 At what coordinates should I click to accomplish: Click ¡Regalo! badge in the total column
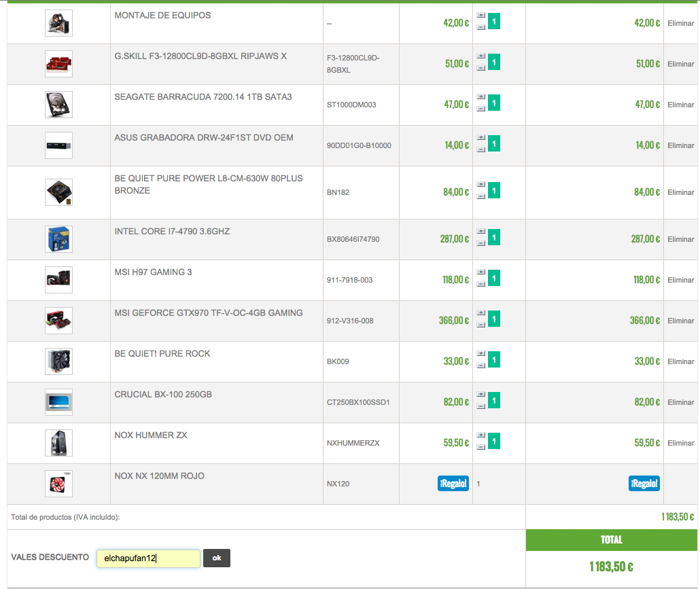click(644, 483)
